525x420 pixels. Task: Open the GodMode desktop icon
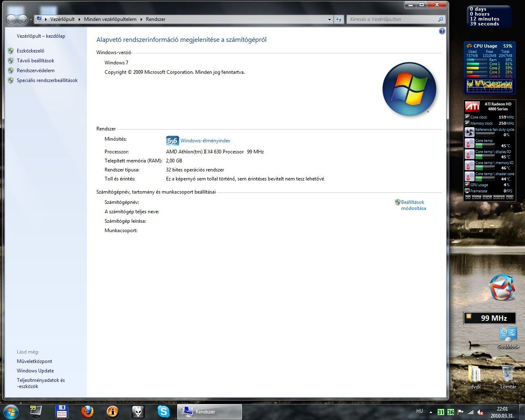click(508, 338)
